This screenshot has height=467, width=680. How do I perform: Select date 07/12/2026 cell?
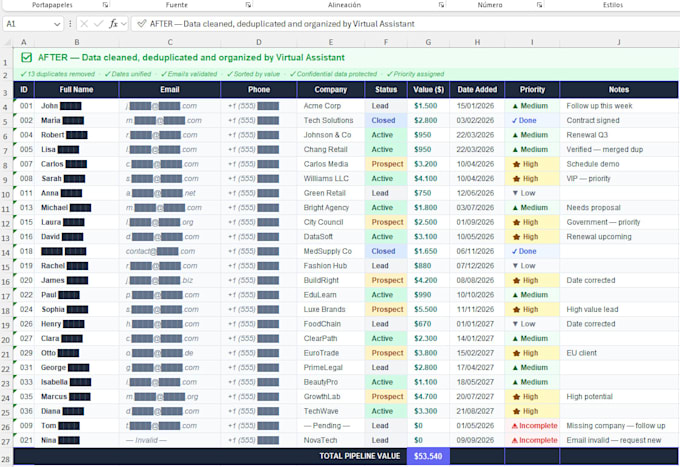pos(477,266)
